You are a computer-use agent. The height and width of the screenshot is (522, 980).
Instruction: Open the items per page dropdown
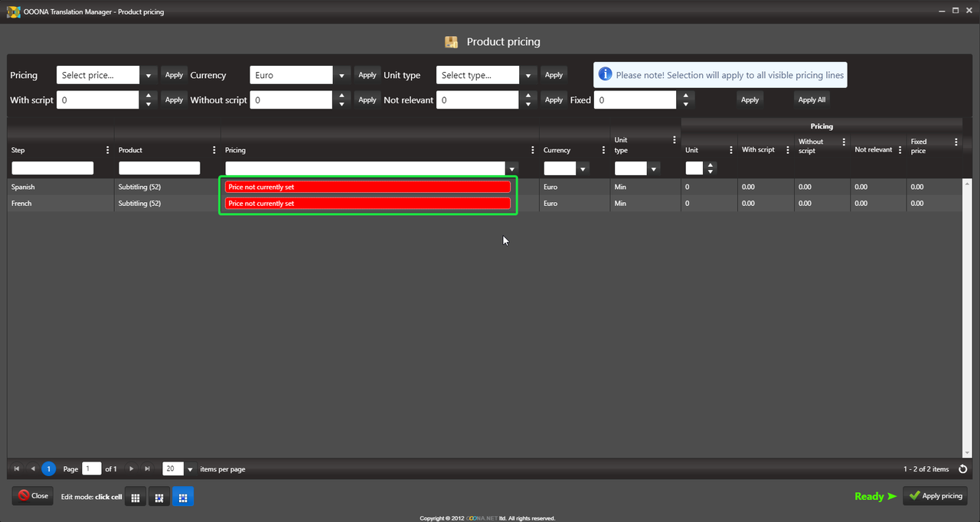click(x=191, y=469)
